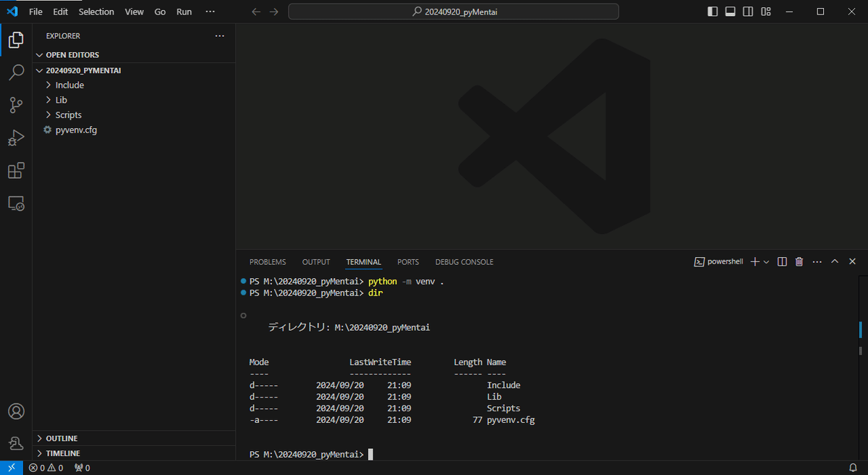Open the launch profile dropdown arrow

pos(766,261)
